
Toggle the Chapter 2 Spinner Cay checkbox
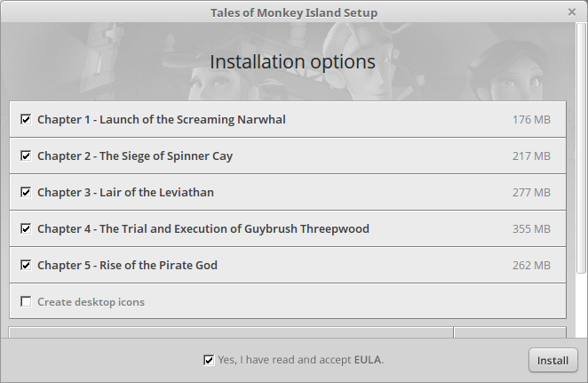26,156
